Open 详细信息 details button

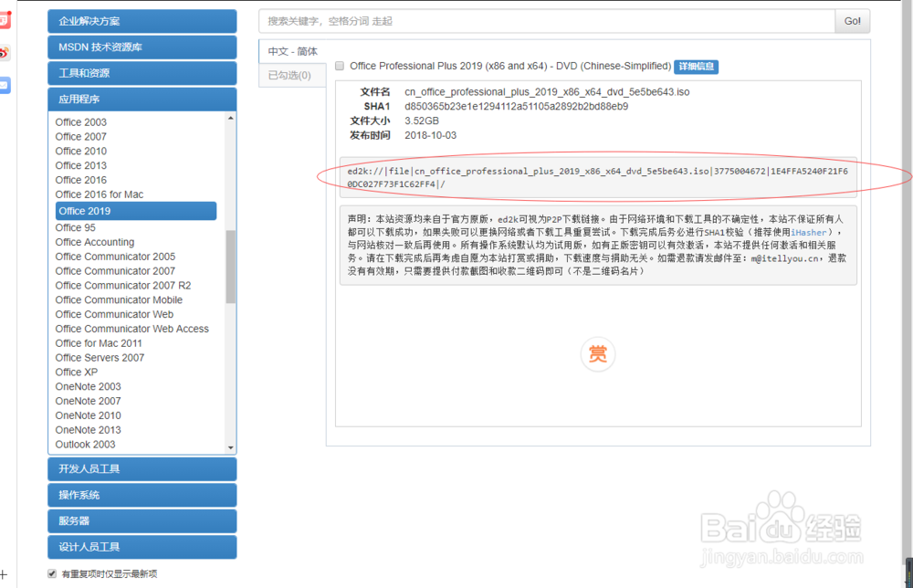pos(696,67)
